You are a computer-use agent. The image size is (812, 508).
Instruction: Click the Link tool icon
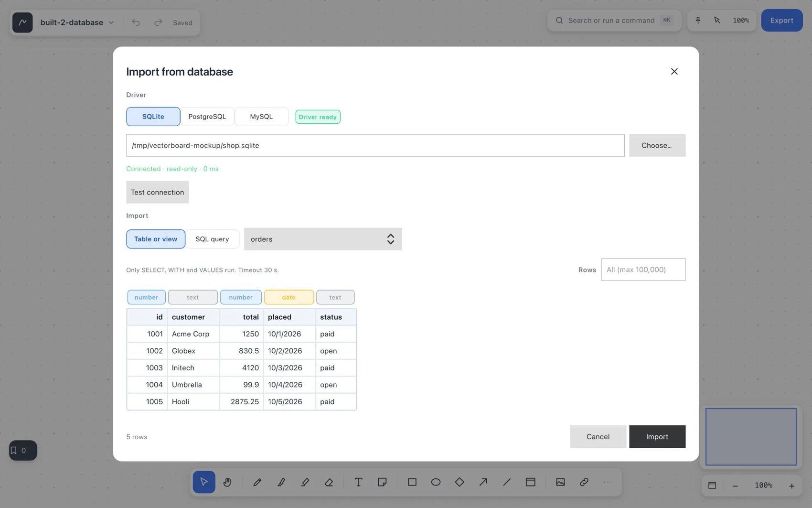[584, 482]
